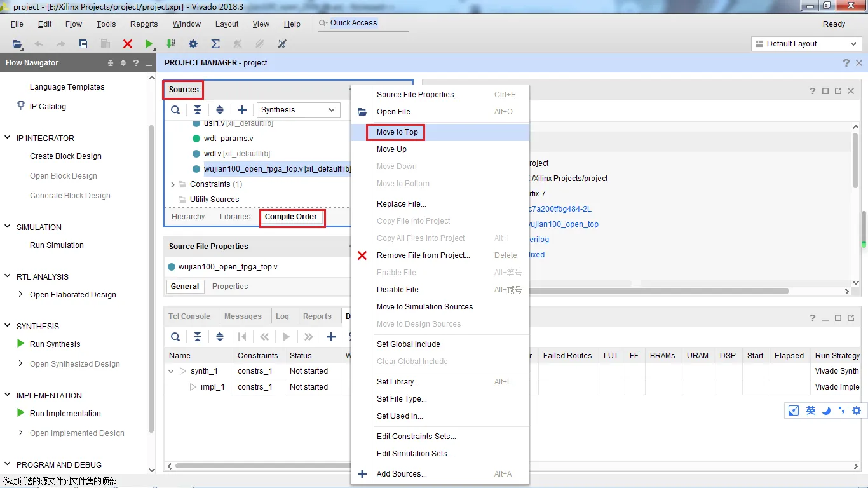Viewport: 868px width, 488px height.
Task: Open Language Templates in Flow Navigator
Action: point(67,87)
